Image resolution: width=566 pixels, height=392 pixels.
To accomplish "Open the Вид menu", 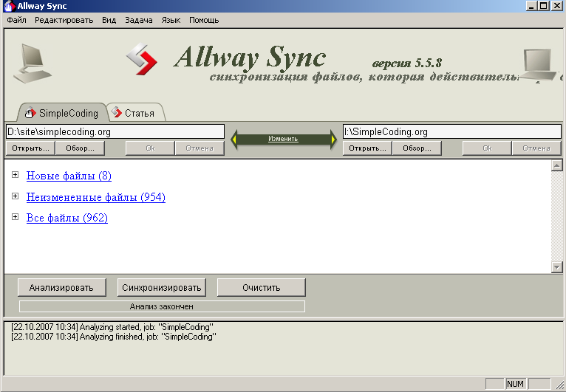I will click(109, 20).
